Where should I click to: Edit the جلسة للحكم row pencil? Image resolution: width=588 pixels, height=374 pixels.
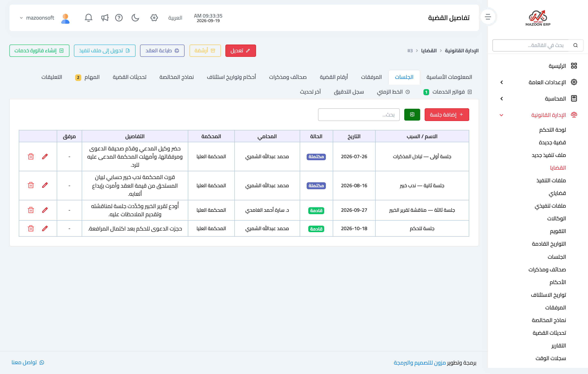tap(45, 228)
